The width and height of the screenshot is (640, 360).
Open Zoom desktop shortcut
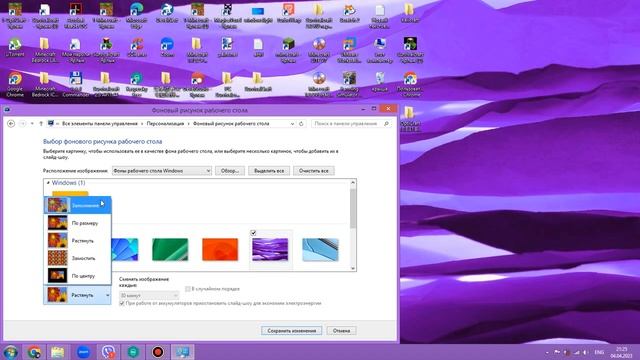167,47
